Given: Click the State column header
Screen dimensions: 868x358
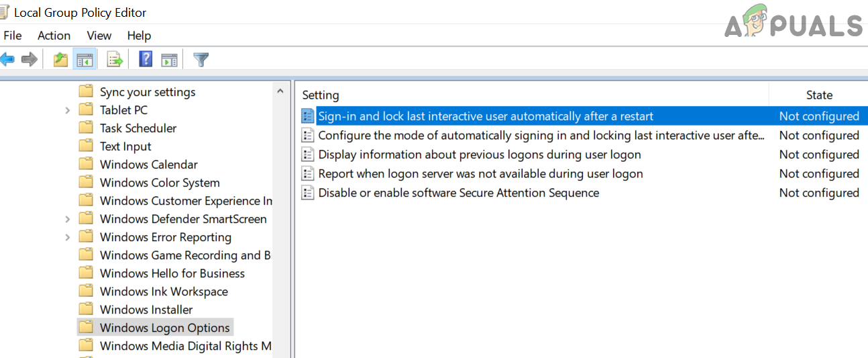Looking at the screenshot, I should [819, 95].
